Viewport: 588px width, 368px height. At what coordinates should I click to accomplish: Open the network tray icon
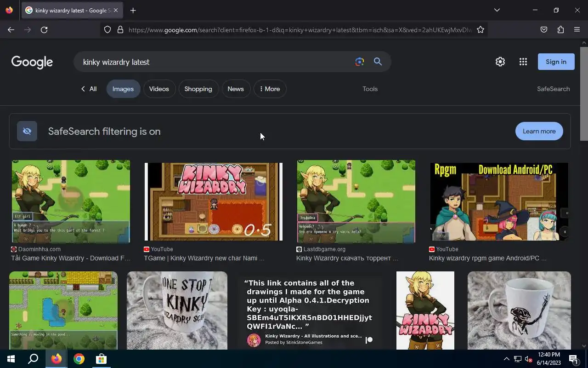click(517, 359)
